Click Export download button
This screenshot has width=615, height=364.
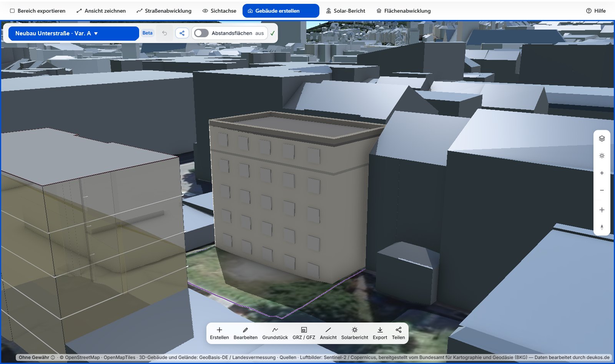click(x=380, y=333)
